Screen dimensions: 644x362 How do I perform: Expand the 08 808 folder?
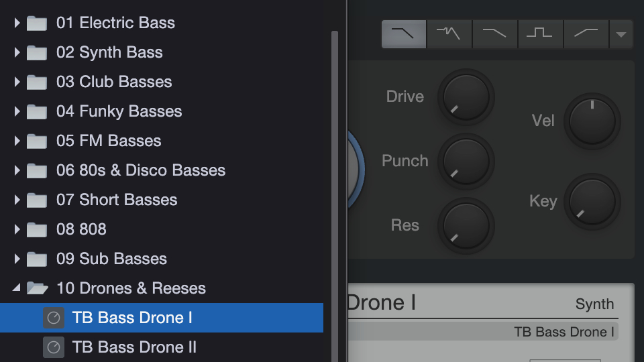(x=17, y=229)
